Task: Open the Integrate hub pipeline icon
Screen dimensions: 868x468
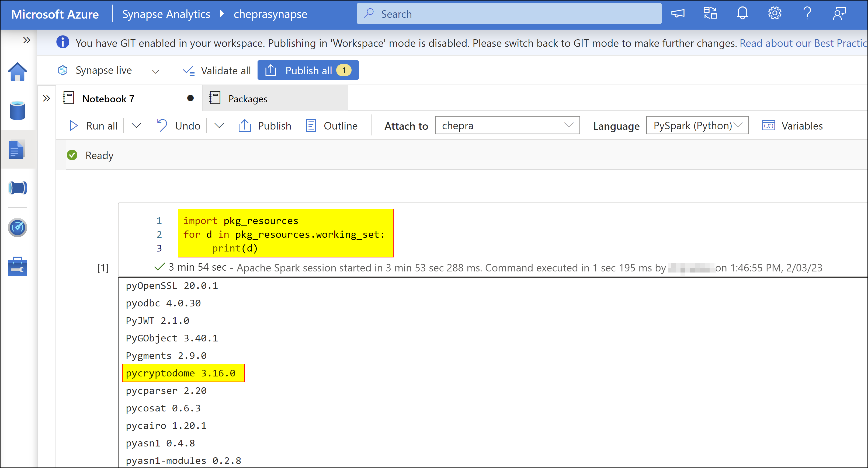Action: [18, 188]
